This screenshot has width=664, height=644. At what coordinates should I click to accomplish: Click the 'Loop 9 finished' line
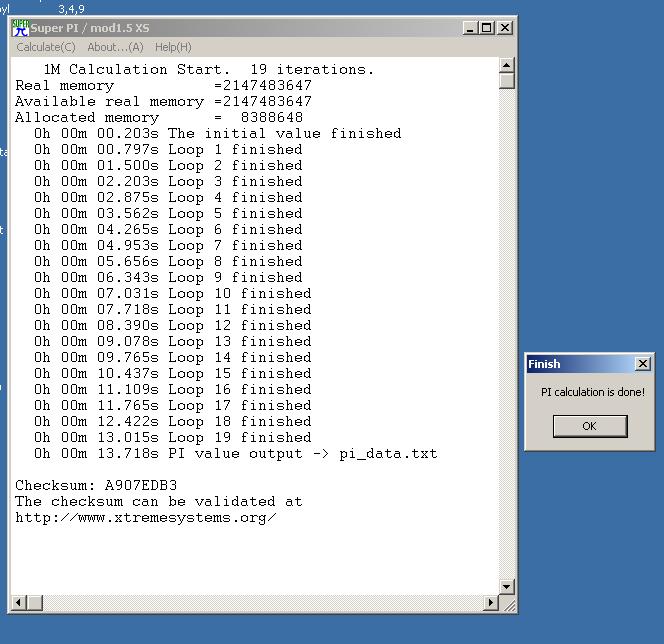[x=168, y=277]
